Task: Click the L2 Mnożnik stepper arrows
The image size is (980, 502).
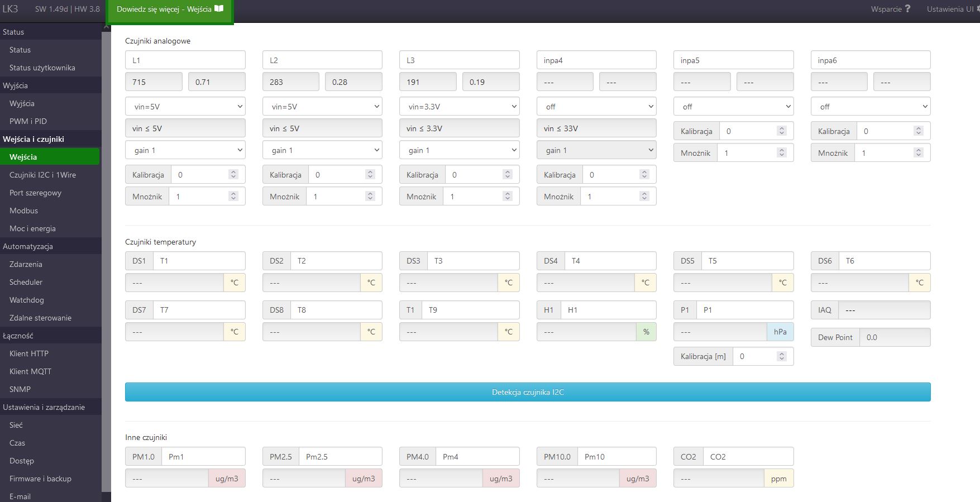Action: click(370, 197)
